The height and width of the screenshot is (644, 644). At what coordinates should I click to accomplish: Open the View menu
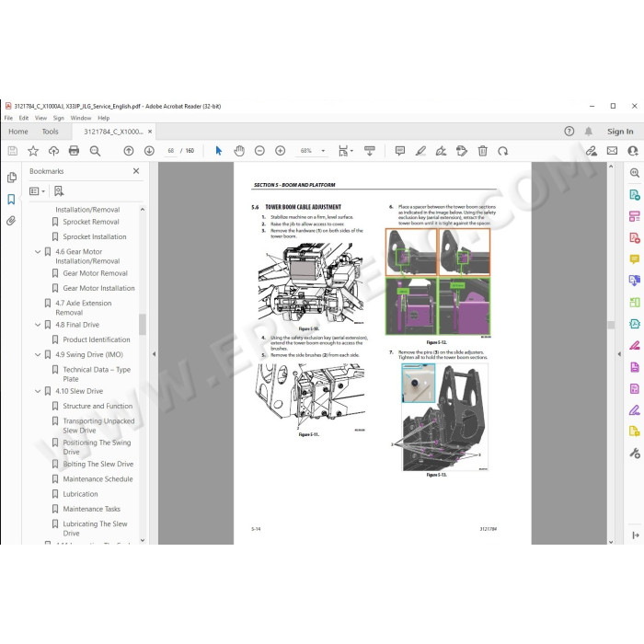coord(40,118)
